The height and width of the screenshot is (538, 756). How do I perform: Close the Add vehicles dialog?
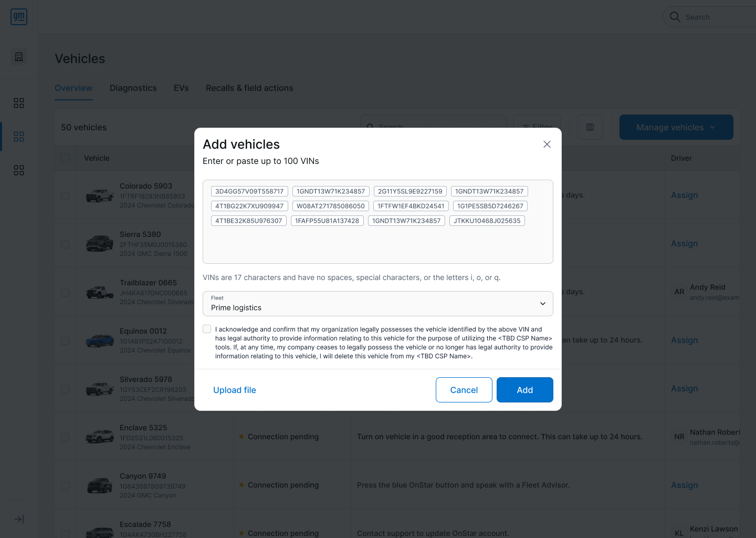[x=547, y=144]
